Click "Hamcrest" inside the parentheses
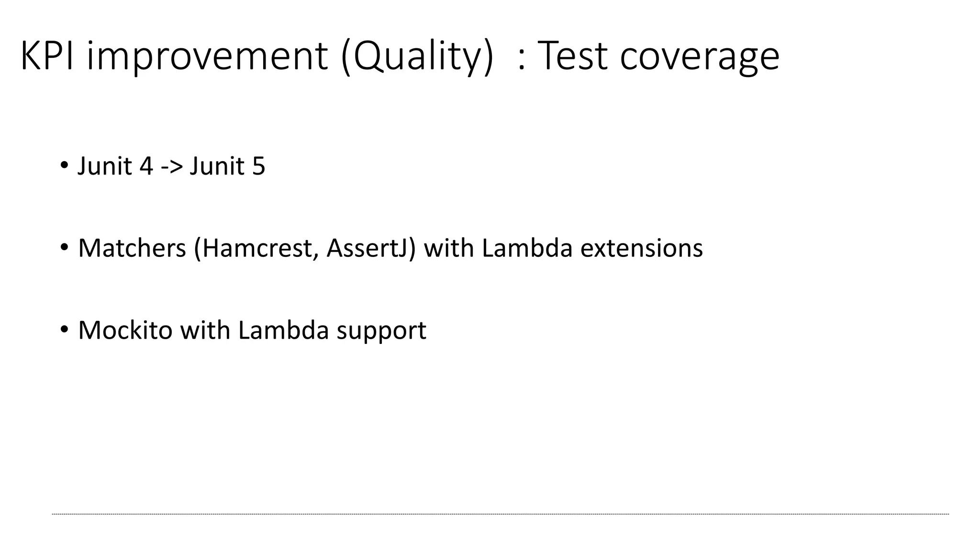The height and width of the screenshot is (551, 980). (x=257, y=248)
